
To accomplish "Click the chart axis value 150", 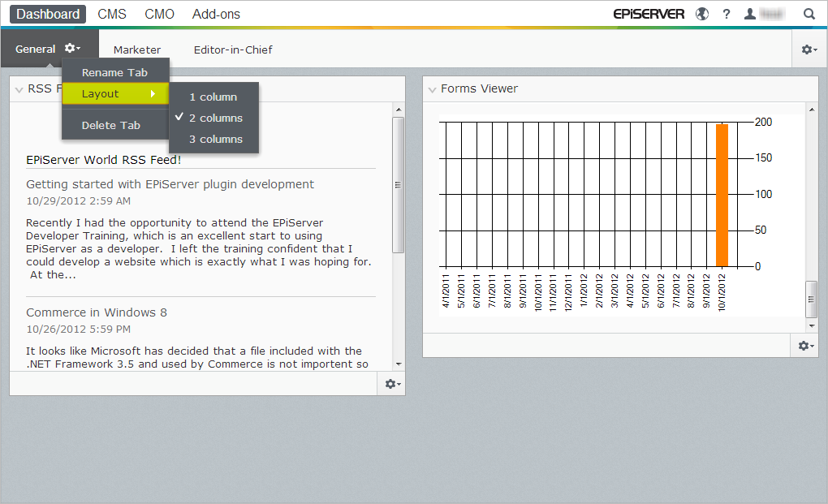I will click(764, 157).
